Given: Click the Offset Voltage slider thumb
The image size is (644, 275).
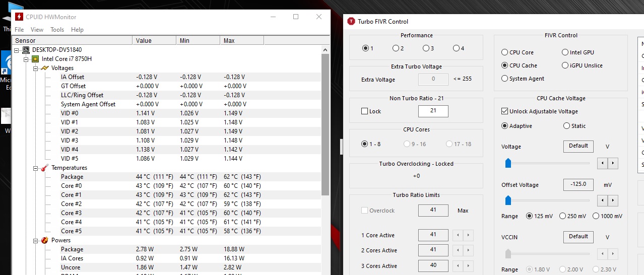Looking at the screenshot, I should pos(508,201).
